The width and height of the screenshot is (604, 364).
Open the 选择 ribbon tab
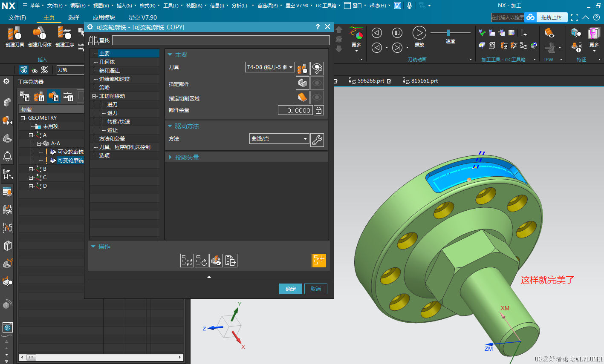pos(74,17)
